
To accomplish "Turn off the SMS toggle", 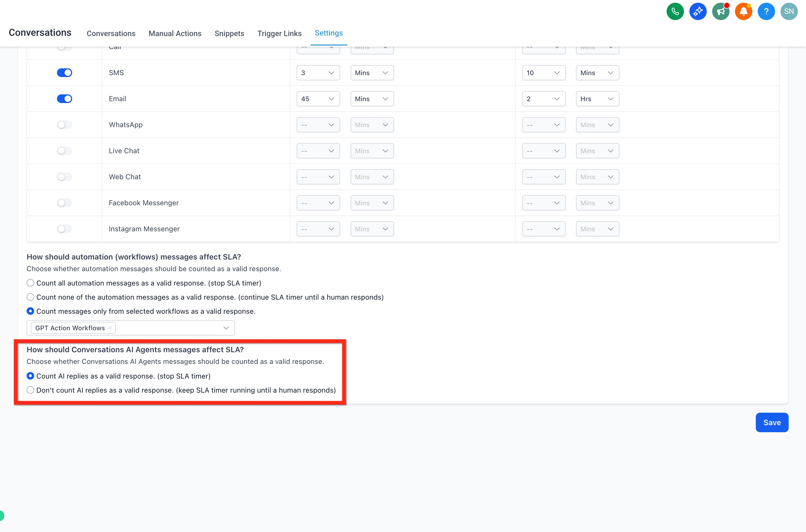I will [65, 73].
